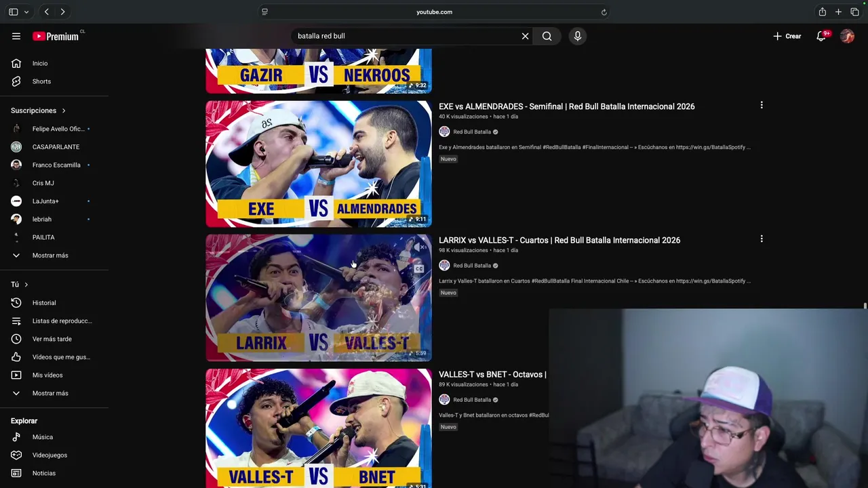Expand the Tú section arrow
This screenshot has height=488, width=868.
click(x=26, y=285)
